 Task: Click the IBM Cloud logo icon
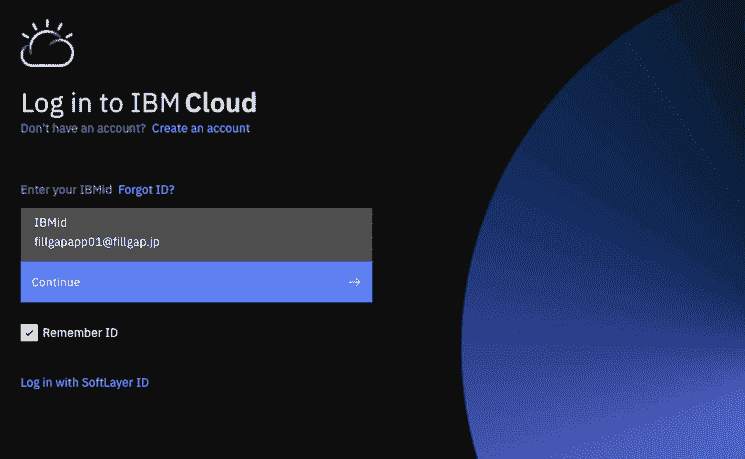48,43
